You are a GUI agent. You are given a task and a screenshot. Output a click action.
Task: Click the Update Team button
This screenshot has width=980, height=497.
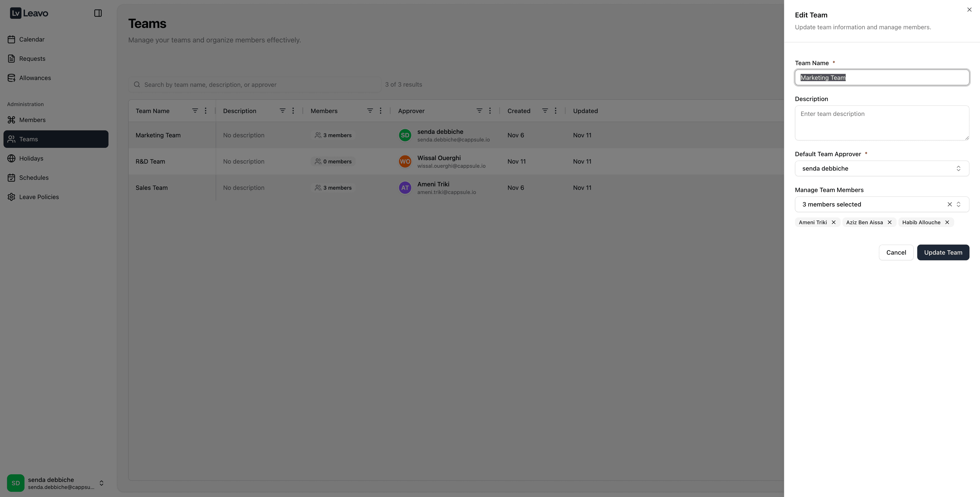pyautogui.click(x=943, y=253)
